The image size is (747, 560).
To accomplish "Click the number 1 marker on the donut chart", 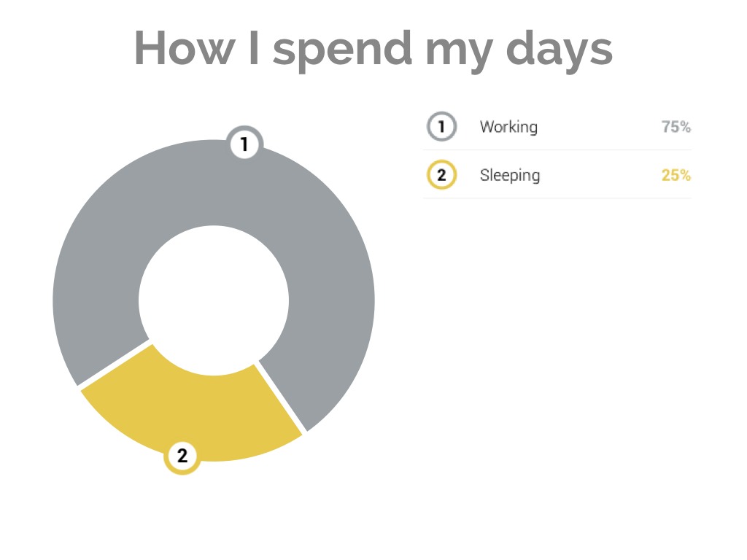I will tap(244, 144).
